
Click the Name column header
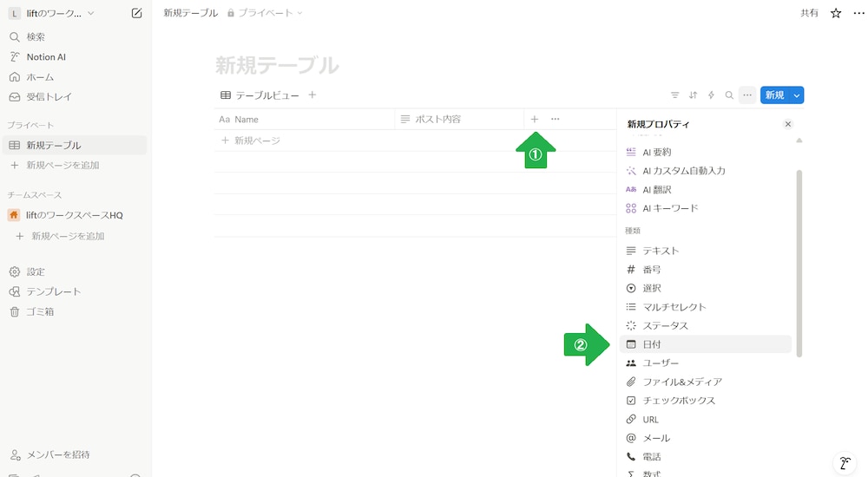click(x=305, y=119)
